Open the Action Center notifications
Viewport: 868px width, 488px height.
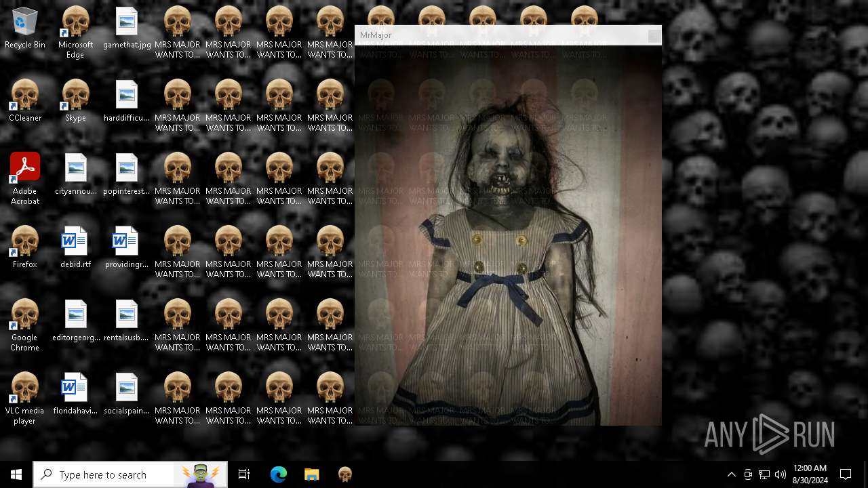point(846,474)
